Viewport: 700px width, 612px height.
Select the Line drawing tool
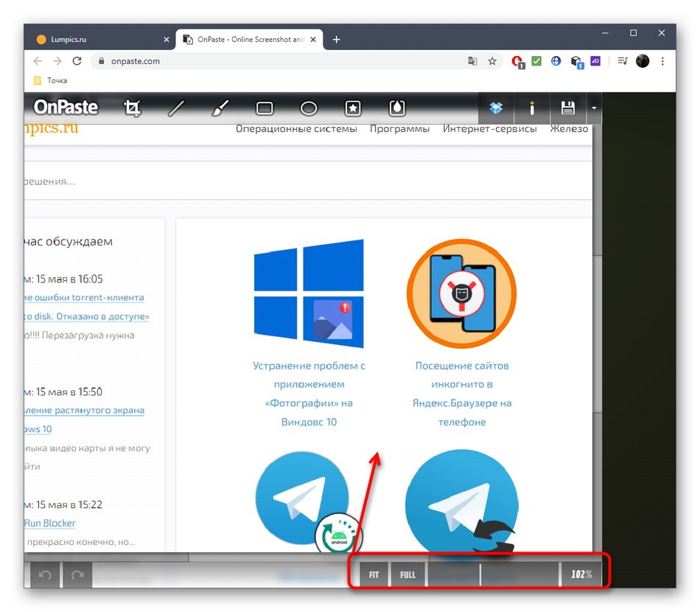tap(176, 108)
